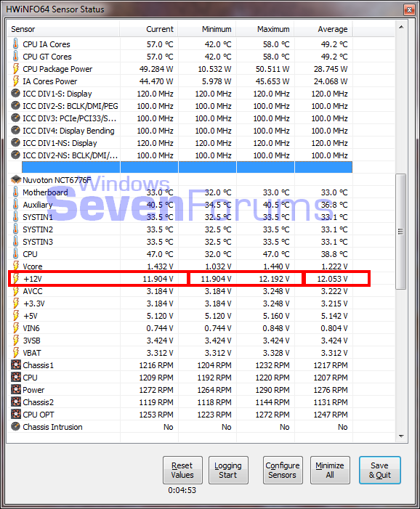Click the Minimum column header
This screenshot has width=420, height=509.
tap(207, 29)
